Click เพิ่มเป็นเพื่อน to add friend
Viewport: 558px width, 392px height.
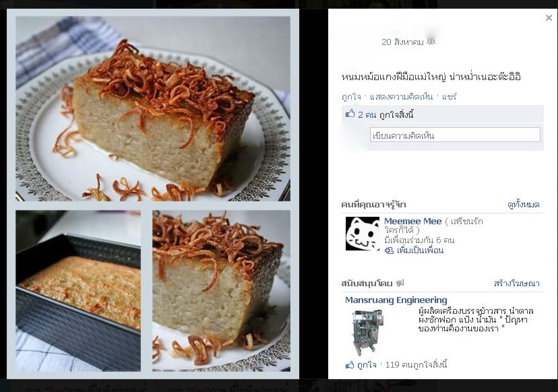click(x=420, y=251)
